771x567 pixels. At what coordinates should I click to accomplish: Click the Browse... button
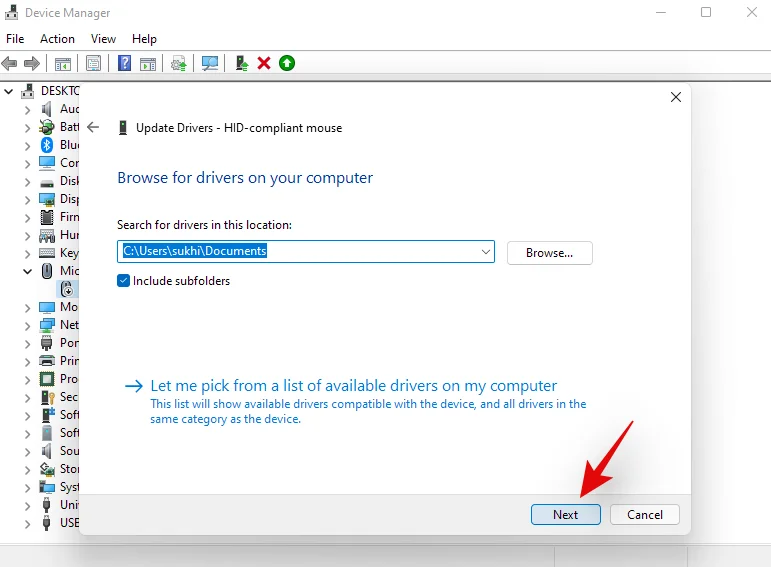(x=550, y=253)
